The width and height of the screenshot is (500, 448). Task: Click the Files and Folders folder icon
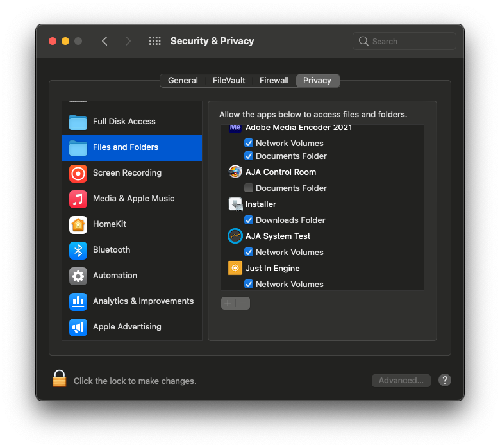(78, 147)
